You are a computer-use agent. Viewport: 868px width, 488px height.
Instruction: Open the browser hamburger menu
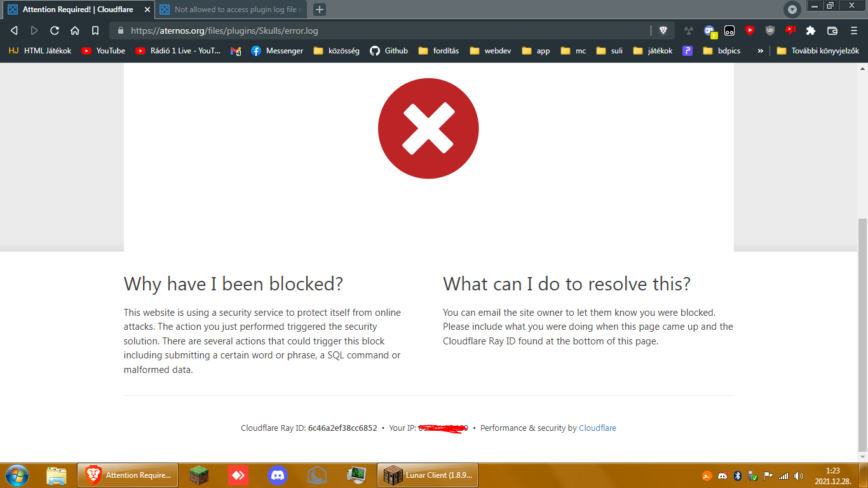point(854,30)
